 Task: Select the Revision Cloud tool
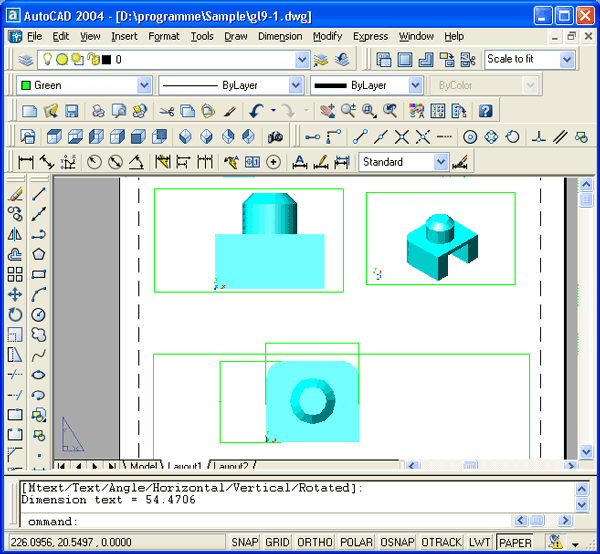[39, 334]
